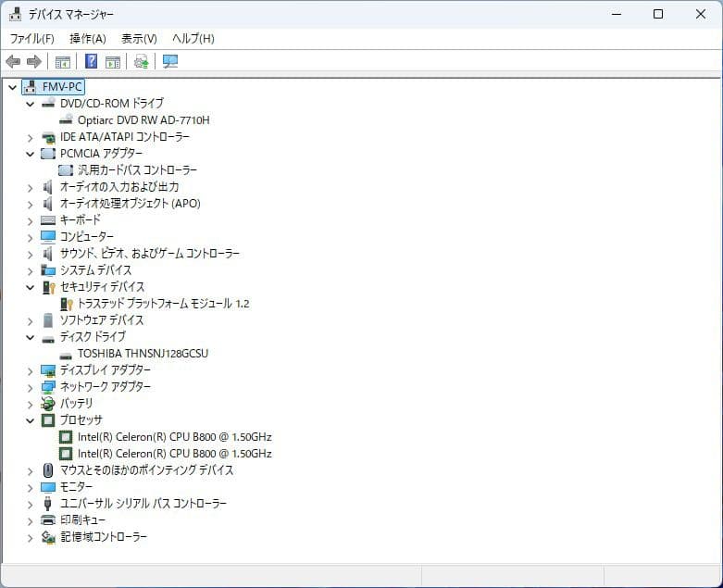Select the first Intel Celeron B800 entry
The width and height of the screenshot is (723, 588).
point(174,437)
